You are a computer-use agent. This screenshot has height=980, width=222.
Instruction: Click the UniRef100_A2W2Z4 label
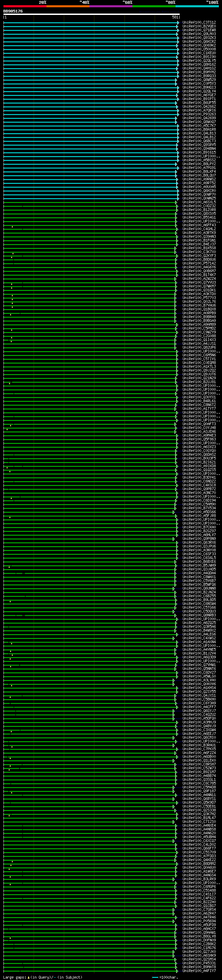[x=199, y=278]
